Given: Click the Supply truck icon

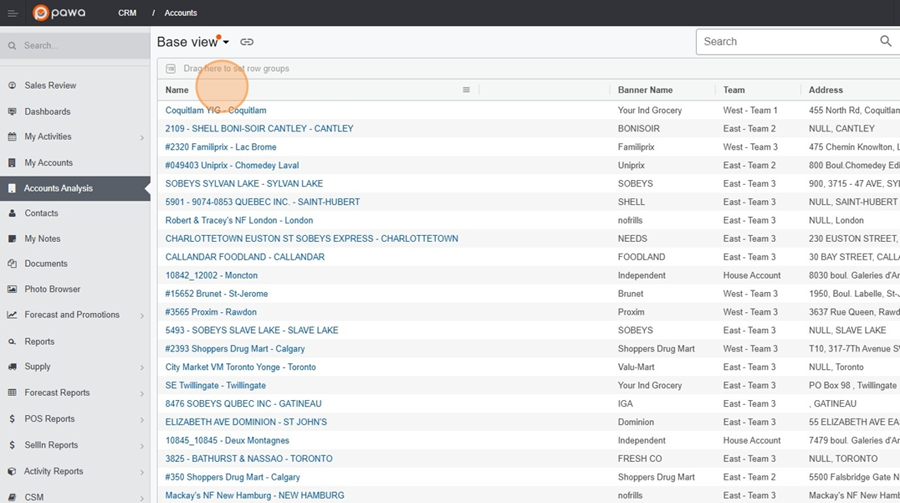Looking at the screenshot, I should 12,366.
